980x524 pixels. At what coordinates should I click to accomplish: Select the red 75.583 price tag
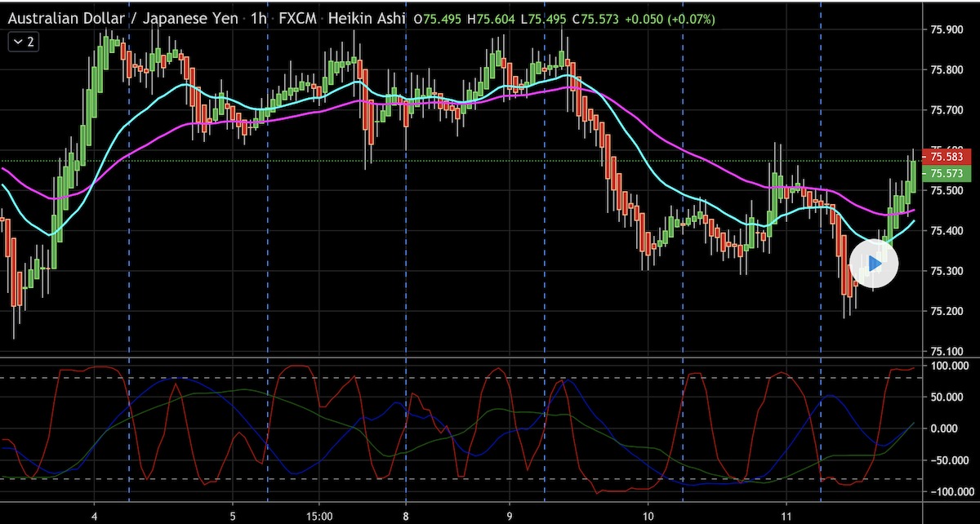946,156
